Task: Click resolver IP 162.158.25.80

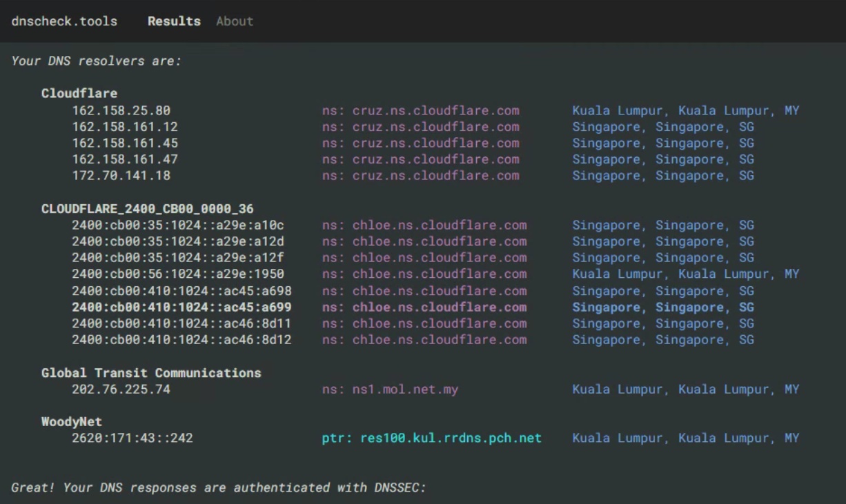Action: tap(121, 110)
